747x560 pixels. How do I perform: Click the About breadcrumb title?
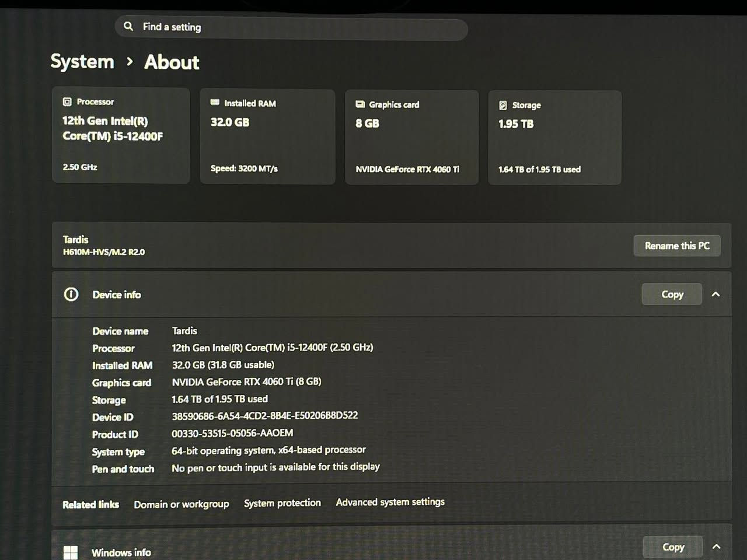(x=172, y=62)
